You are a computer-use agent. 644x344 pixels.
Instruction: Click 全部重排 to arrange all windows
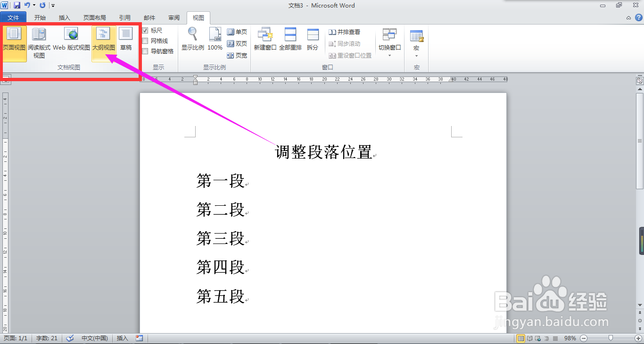pyautogui.click(x=290, y=40)
